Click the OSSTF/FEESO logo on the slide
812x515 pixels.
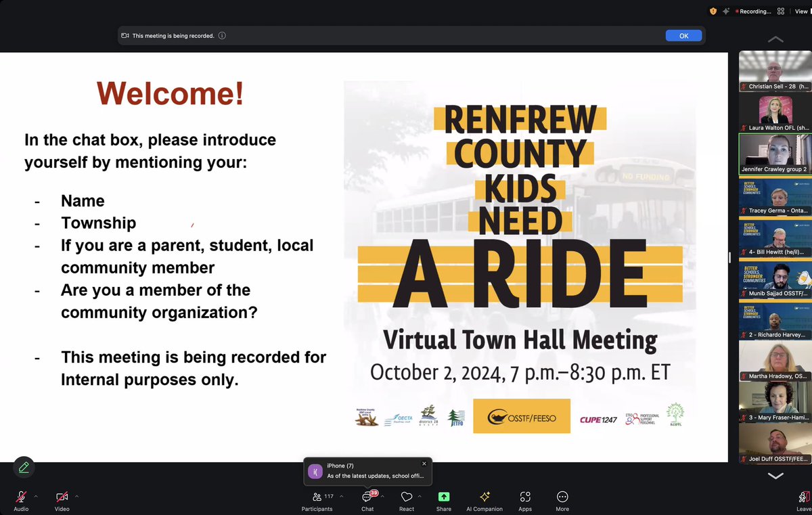522,416
